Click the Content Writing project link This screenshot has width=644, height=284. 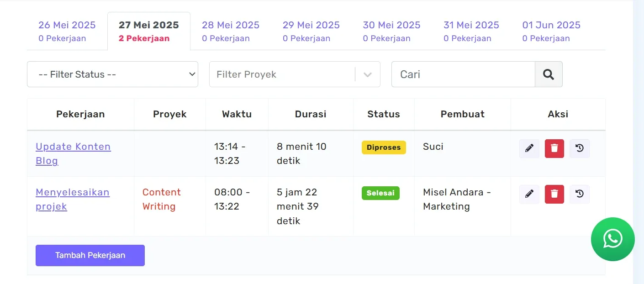point(162,199)
